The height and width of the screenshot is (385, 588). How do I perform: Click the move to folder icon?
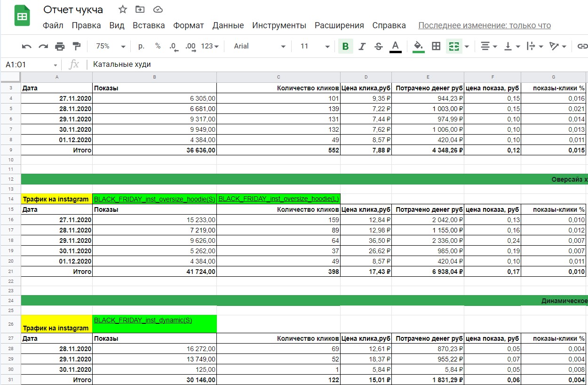[x=140, y=9]
